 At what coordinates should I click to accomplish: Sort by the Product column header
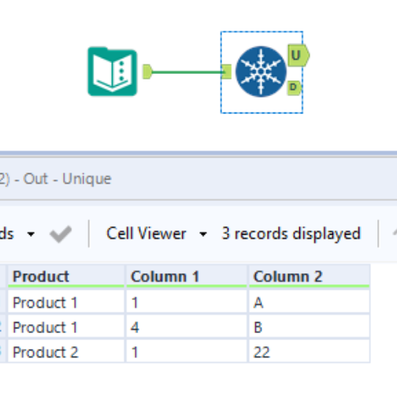[x=66, y=277]
